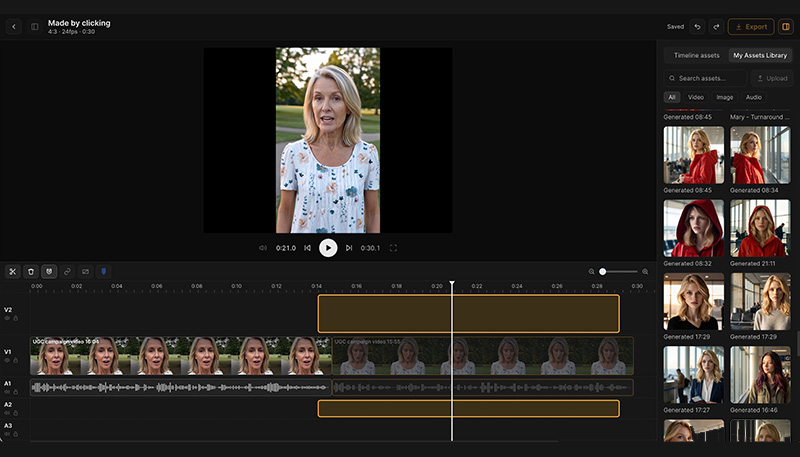Filter assets by Image

[x=724, y=97]
